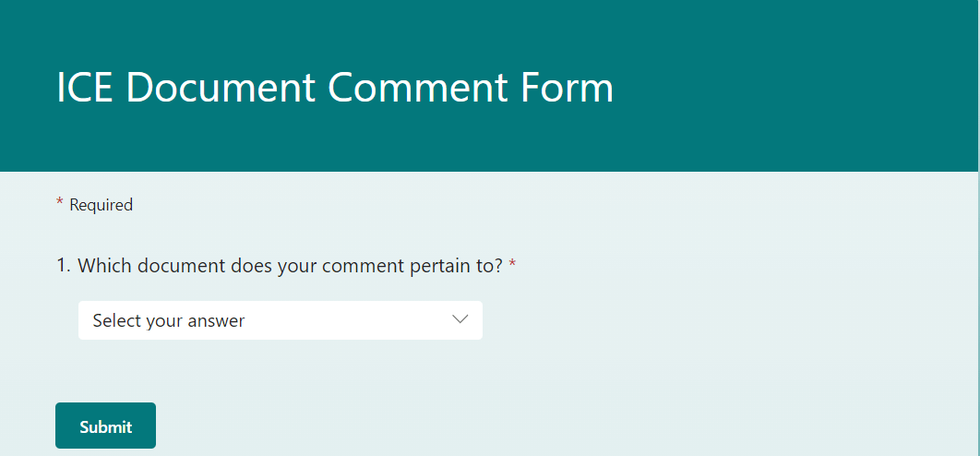Click the question "Which document does your comment pertain to?"
This screenshot has width=980, height=456.
click(290, 266)
